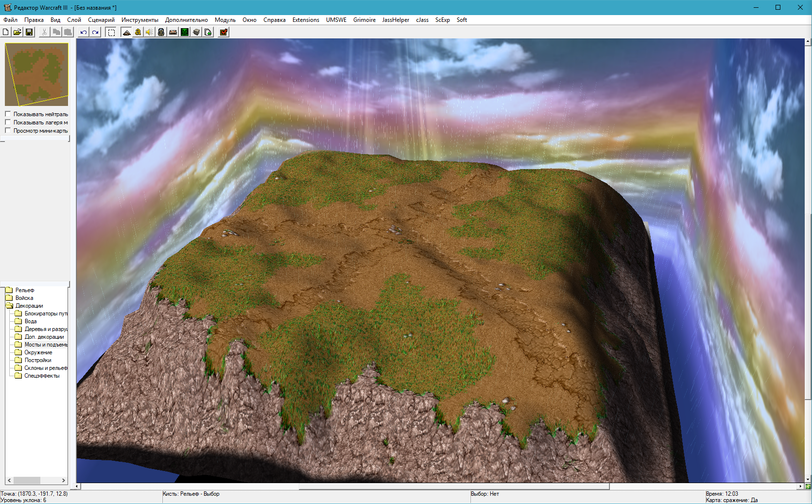Image resolution: width=812 pixels, height=504 pixels.
Task: Open the JassHelper menu
Action: click(396, 20)
